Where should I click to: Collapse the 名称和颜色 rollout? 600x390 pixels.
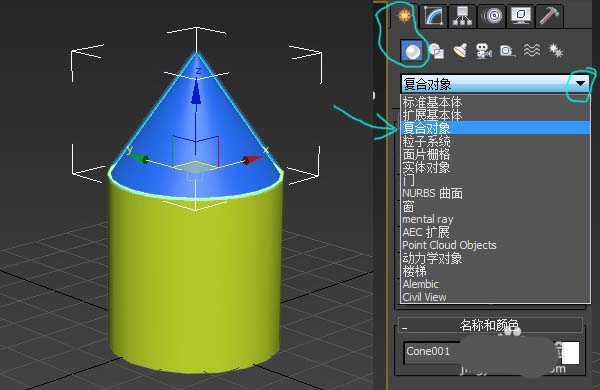tap(490, 325)
